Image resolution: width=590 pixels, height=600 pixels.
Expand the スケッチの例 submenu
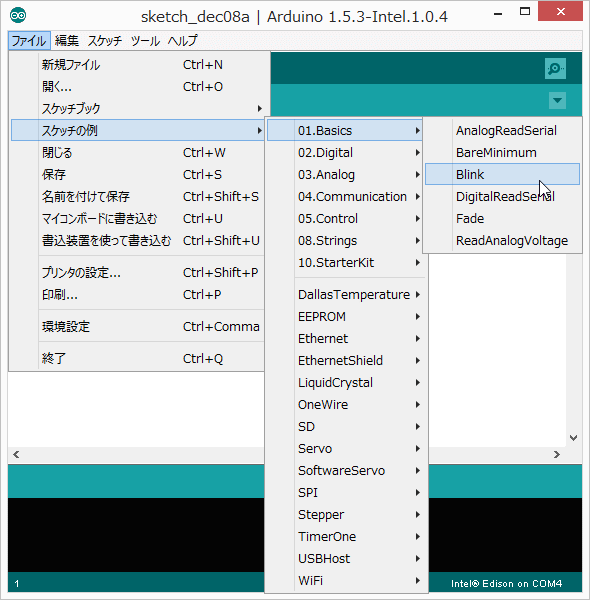point(138,130)
